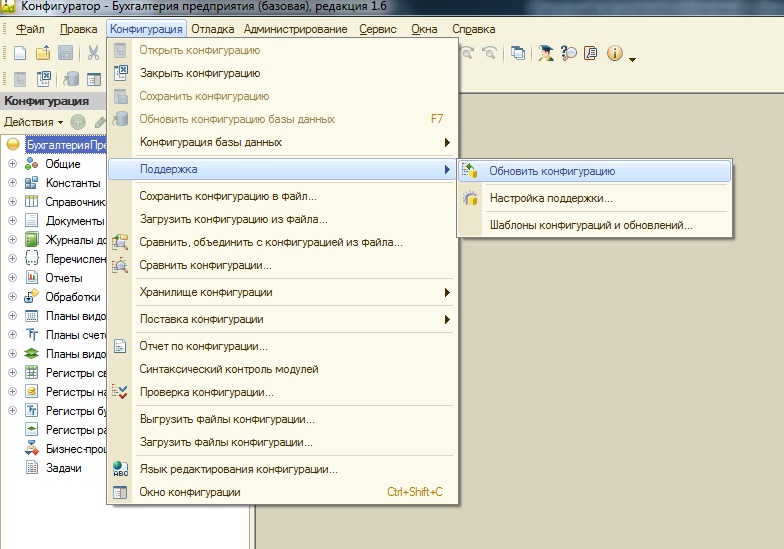Viewport: 784px width, 549px height.
Task: Open the Сервис menu
Action: [x=378, y=29]
